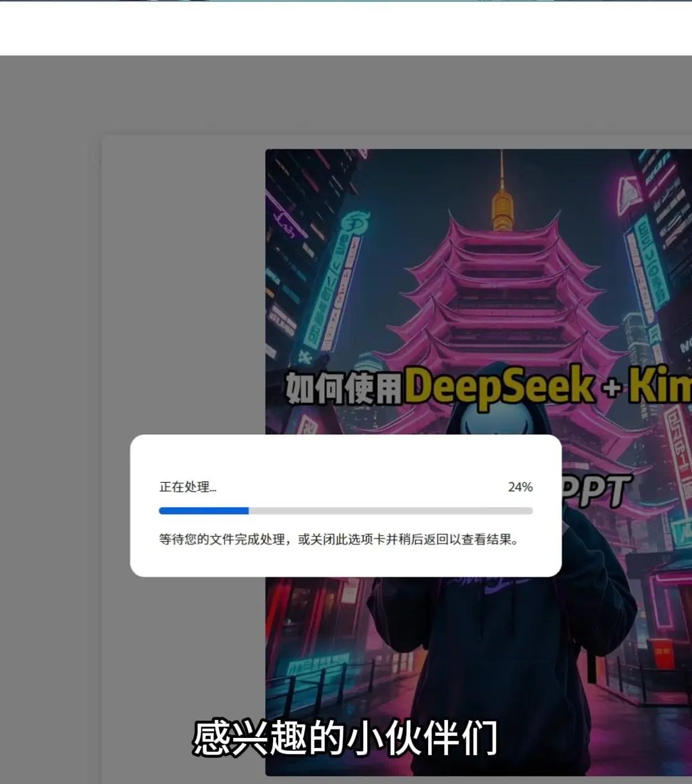This screenshot has width=692, height=784.
Task: Click the white bar at the top
Action: pos(346,29)
